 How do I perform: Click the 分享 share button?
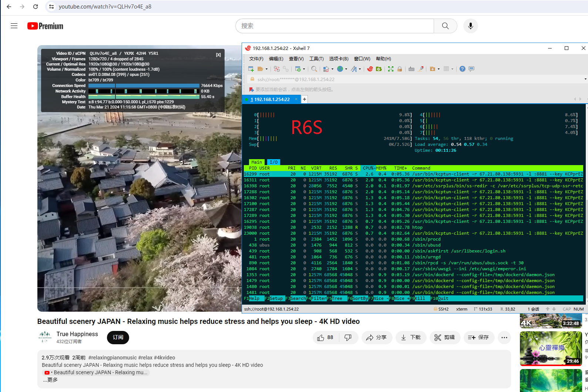pyautogui.click(x=377, y=338)
